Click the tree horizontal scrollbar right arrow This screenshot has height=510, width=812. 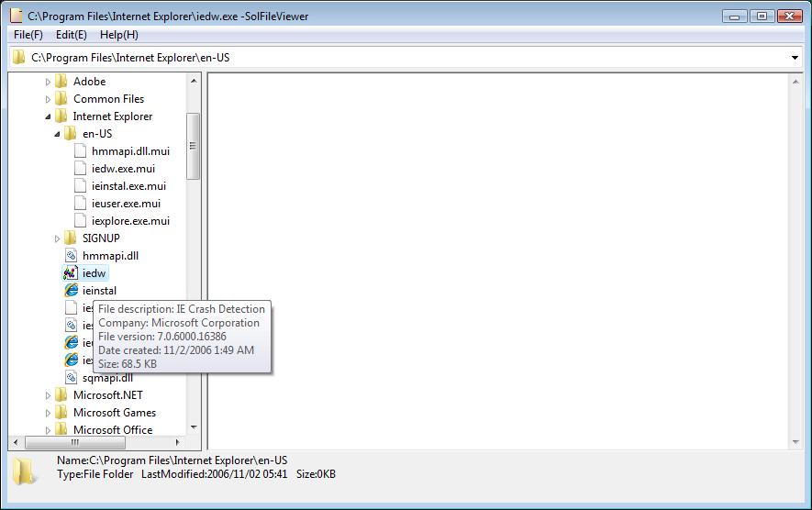pos(178,442)
